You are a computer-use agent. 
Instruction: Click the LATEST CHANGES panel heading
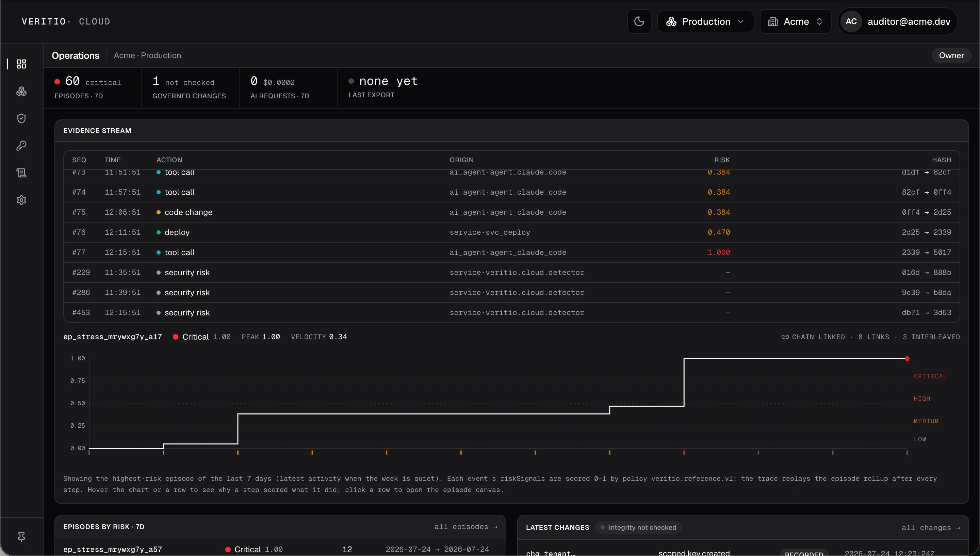point(557,527)
